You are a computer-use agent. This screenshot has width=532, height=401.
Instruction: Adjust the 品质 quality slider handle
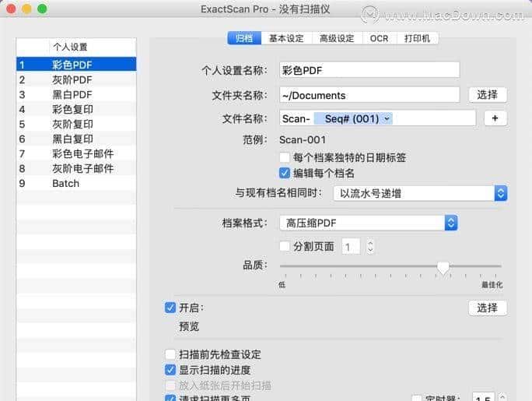tap(443, 268)
